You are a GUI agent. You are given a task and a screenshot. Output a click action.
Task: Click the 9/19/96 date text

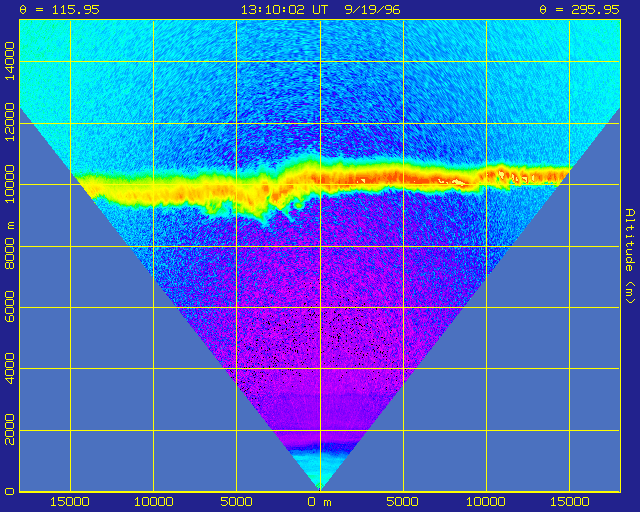tap(372, 10)
